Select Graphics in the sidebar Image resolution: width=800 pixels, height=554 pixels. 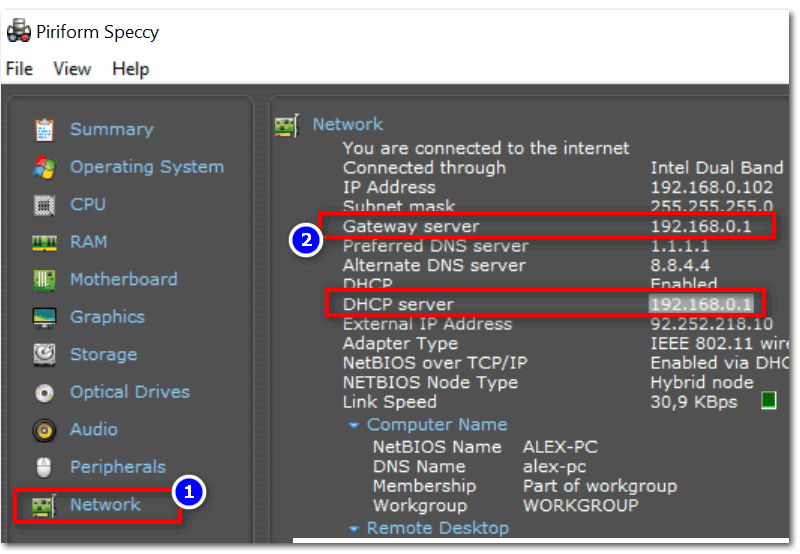[108, 317]
